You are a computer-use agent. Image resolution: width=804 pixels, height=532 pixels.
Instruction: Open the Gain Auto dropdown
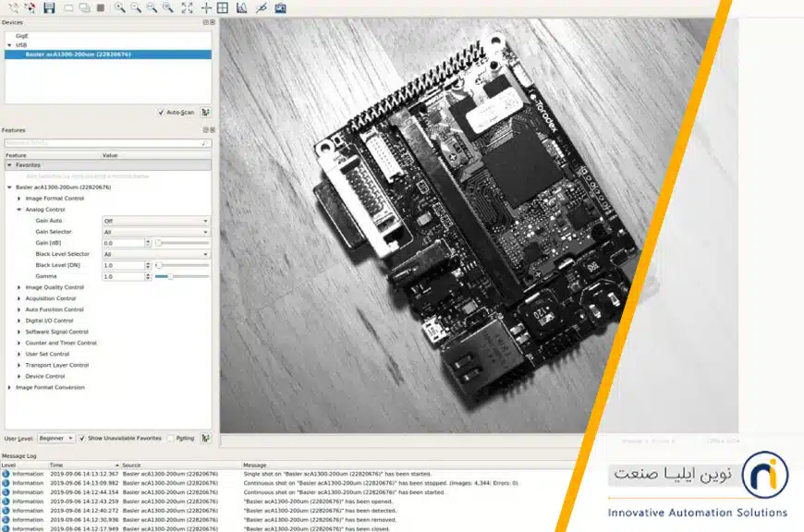[x=156, y=221]
